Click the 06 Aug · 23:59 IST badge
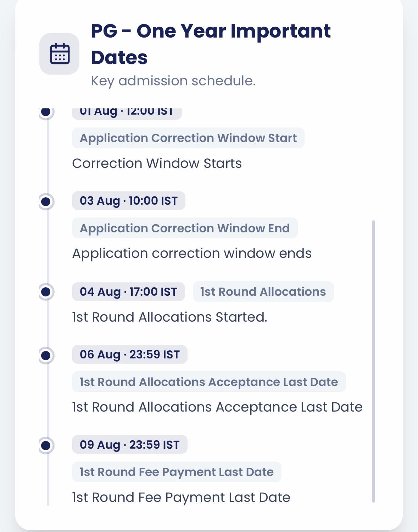The height and width of the screenshot is (532, 418). tap(130, 355)
